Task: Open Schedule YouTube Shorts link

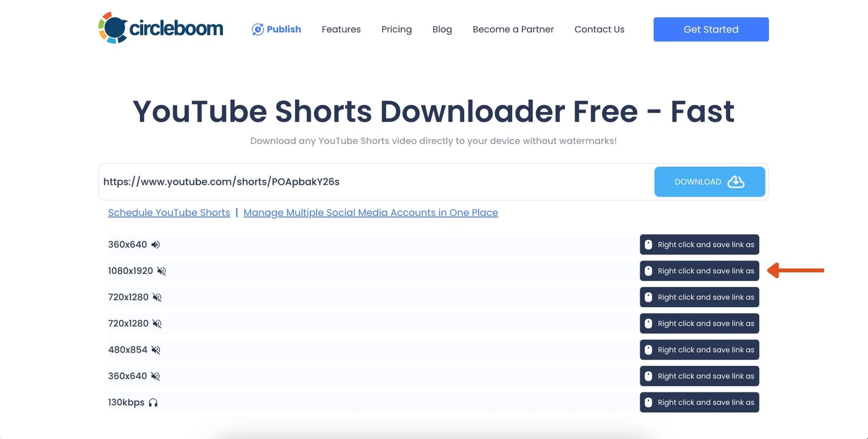Action: [169, 213]
